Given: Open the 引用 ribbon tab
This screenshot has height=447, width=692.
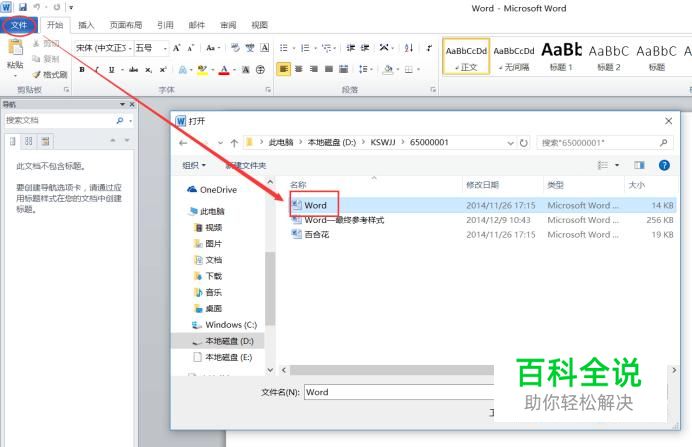Looking at the screenshot, I should click(x=165, y=25).
